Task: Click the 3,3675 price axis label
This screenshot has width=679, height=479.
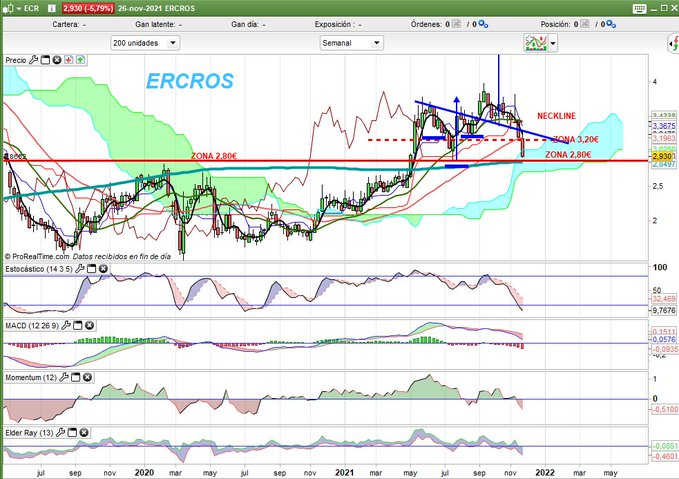Action: pos(664,126)
